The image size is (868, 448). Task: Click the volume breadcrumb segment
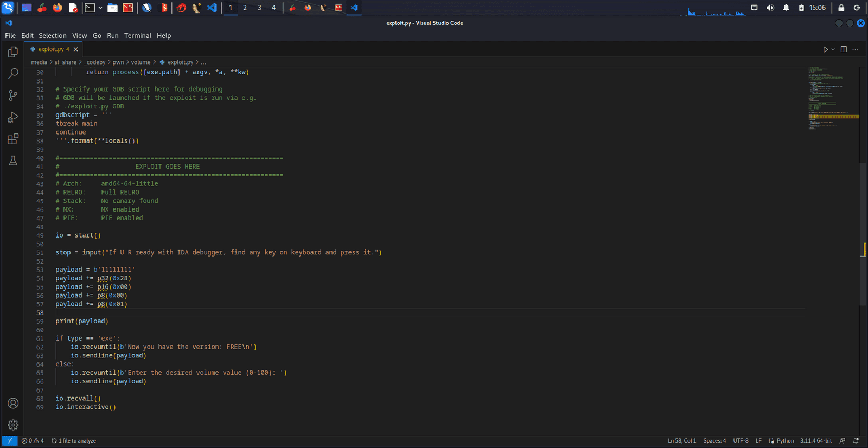coord(141,62)
